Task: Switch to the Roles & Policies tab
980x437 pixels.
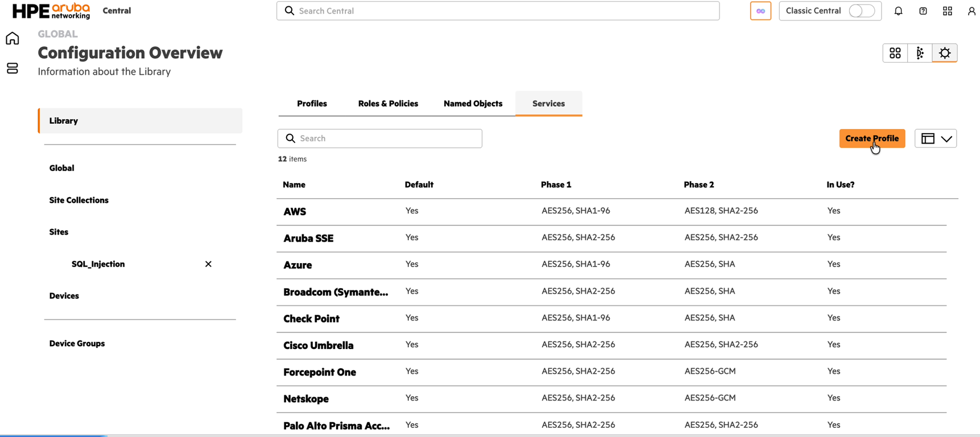Action: pos(388,103)
